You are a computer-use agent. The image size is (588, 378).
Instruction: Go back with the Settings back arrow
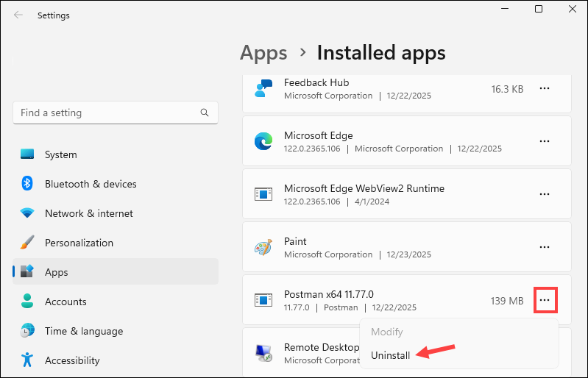click(x=18, y=15)
